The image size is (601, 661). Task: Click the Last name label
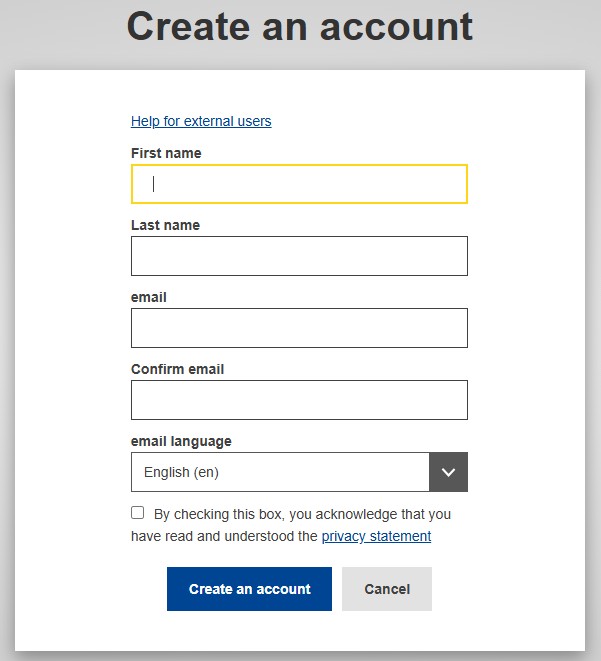click(x=165, y=225)
